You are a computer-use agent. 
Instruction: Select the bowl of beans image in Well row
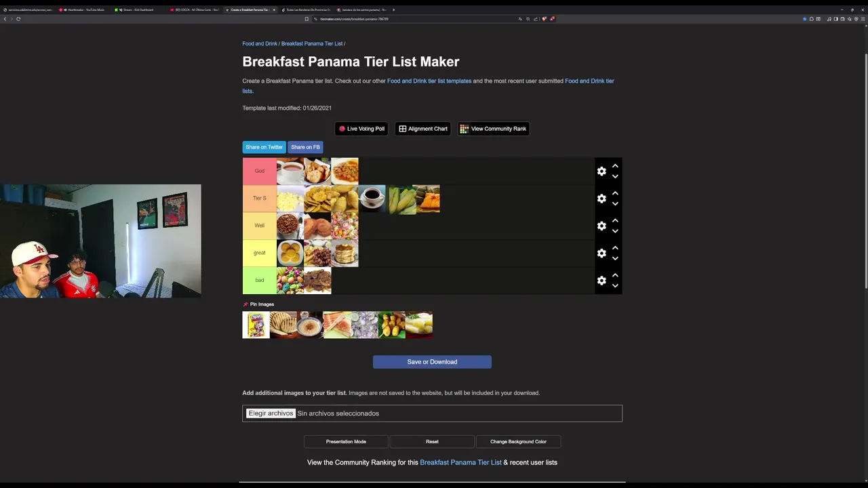coord(290,226)
